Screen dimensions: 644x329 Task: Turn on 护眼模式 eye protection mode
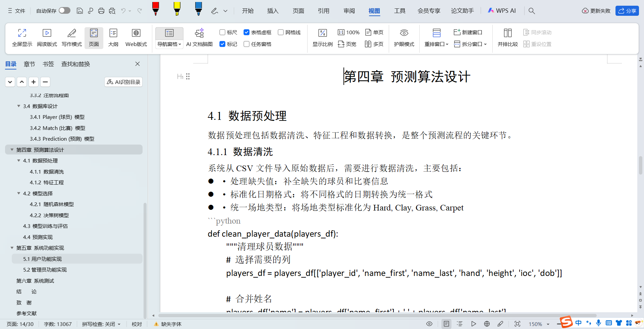coord(404,38)
